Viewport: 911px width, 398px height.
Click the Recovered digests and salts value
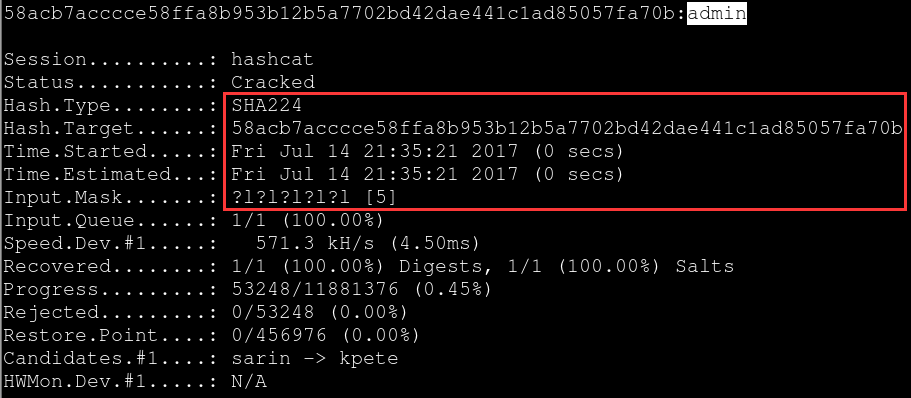point(482,266)
